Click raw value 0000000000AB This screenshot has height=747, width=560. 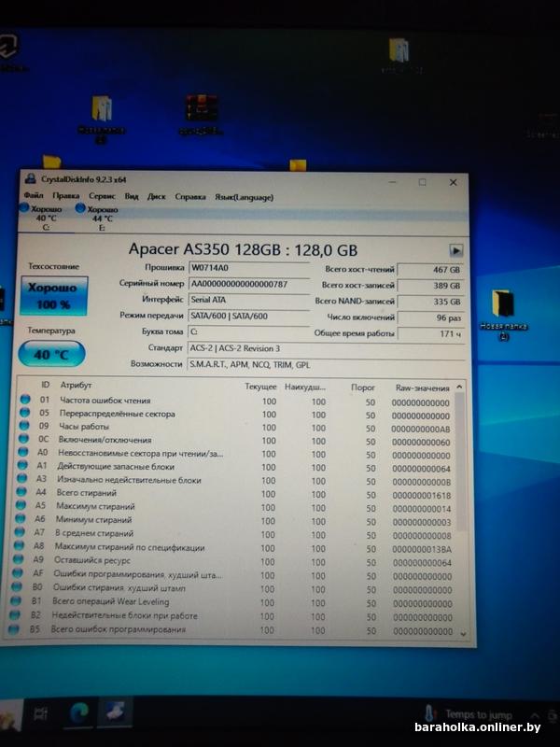pos(421,429)
